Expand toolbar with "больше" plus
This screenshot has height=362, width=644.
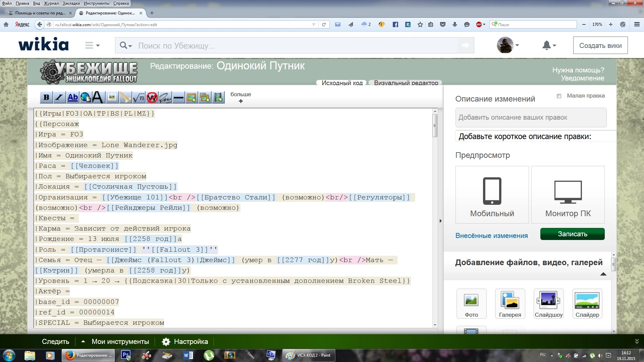tap(240, 101)
